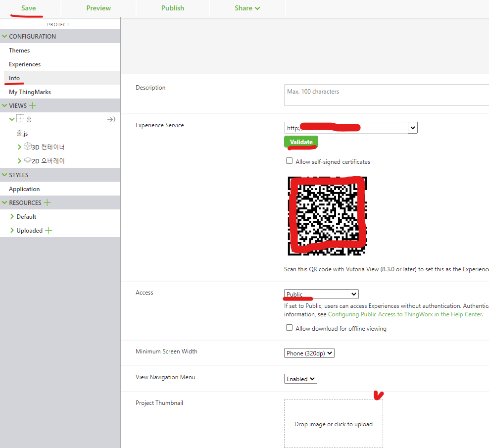
Task: Open the Share dropdown menu
Action: 247,8
